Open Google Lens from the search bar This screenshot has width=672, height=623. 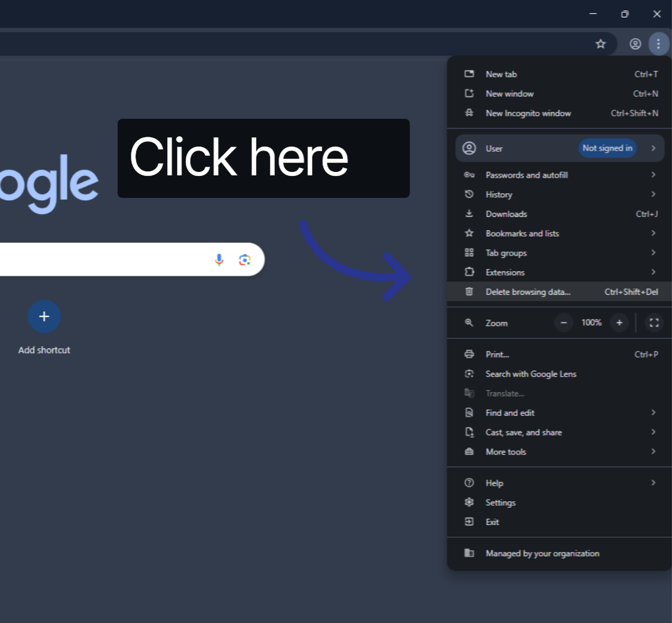pos(244,260)
